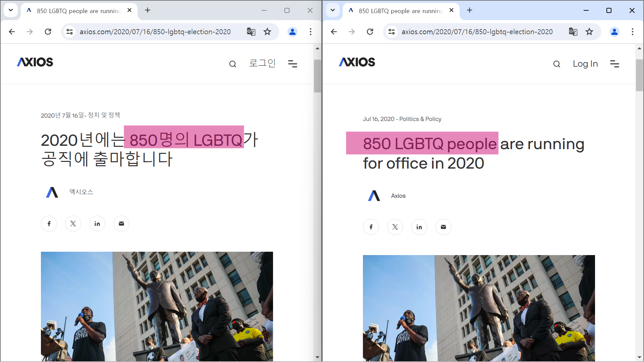Reload the page in left browser window
Viewport: 644px width, 362px height.
pos(48,32)
